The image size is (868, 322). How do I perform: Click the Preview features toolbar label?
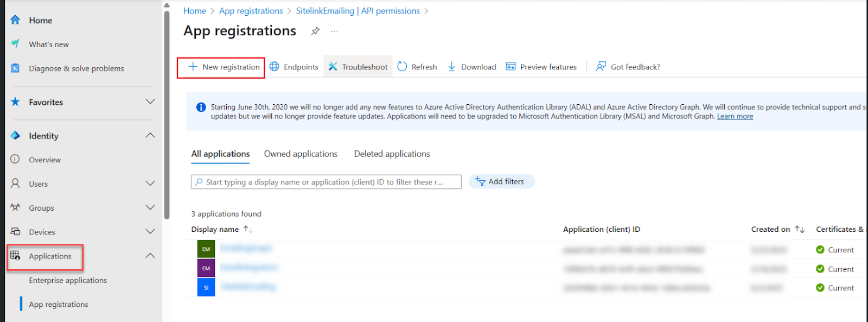tap(548, 67)
